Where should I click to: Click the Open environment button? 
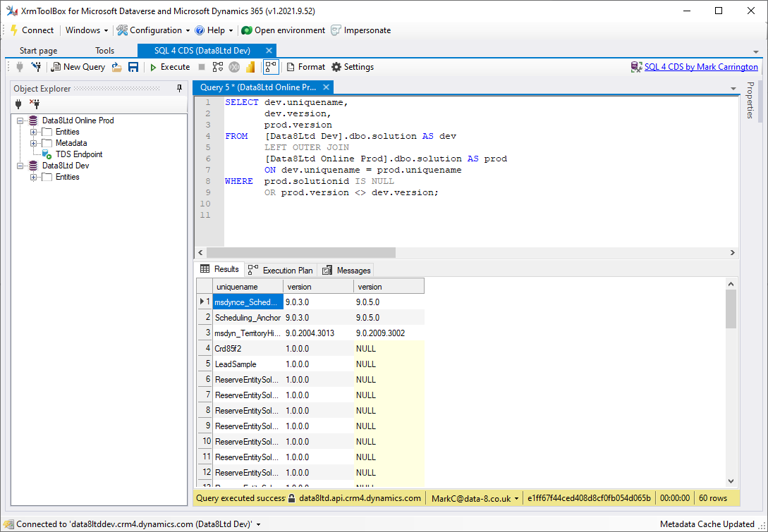pos(282,30)
